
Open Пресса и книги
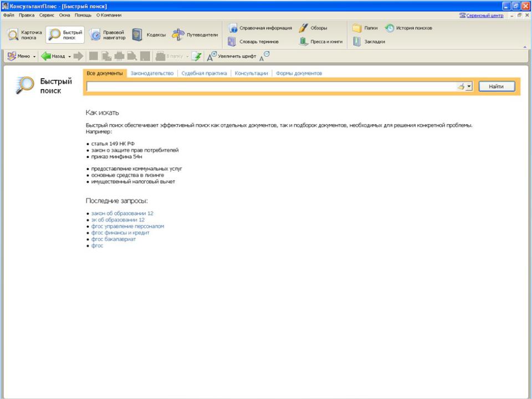tap(321, 42)
